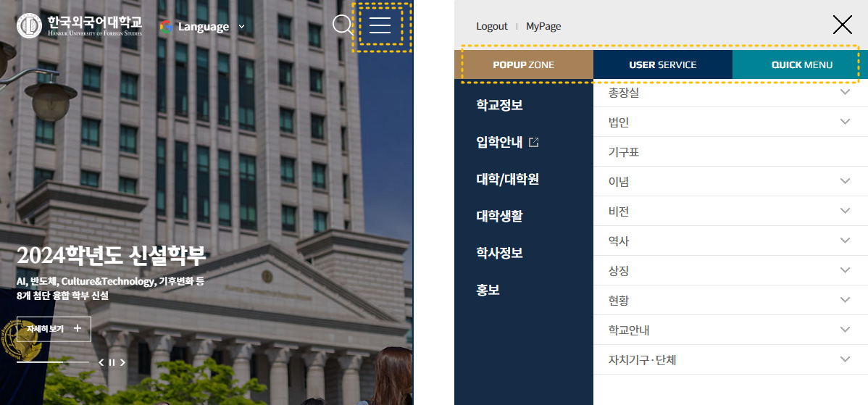Expand the 법인 submenu chevron

coord(845,122)
